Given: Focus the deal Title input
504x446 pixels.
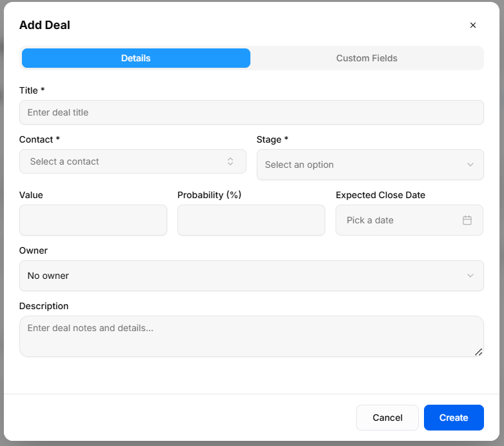Looking at the screenshot, I should (x=252, y=112).
